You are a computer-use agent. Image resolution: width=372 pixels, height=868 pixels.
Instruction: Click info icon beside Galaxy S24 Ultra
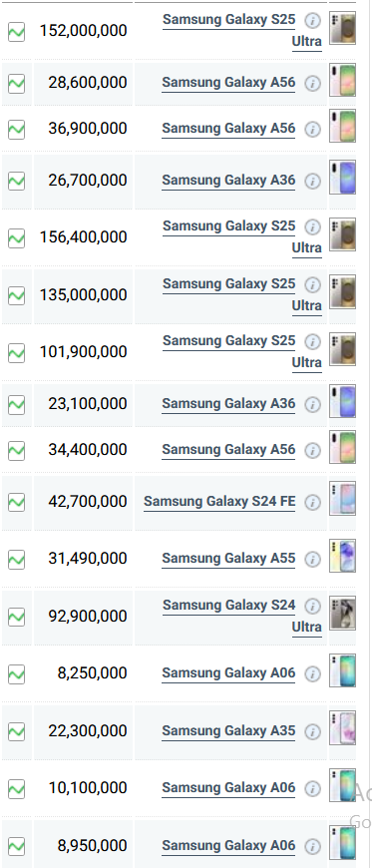(313, 607)
